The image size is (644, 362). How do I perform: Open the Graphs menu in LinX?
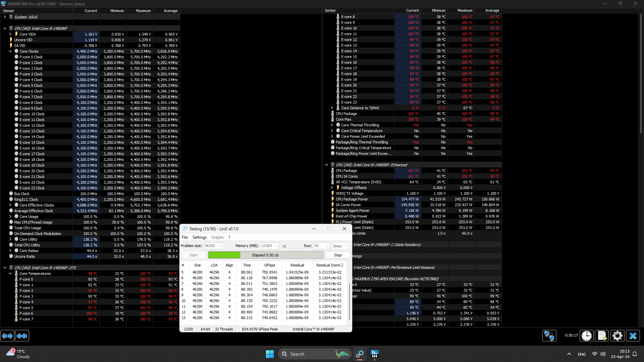[x=217, y=237]
